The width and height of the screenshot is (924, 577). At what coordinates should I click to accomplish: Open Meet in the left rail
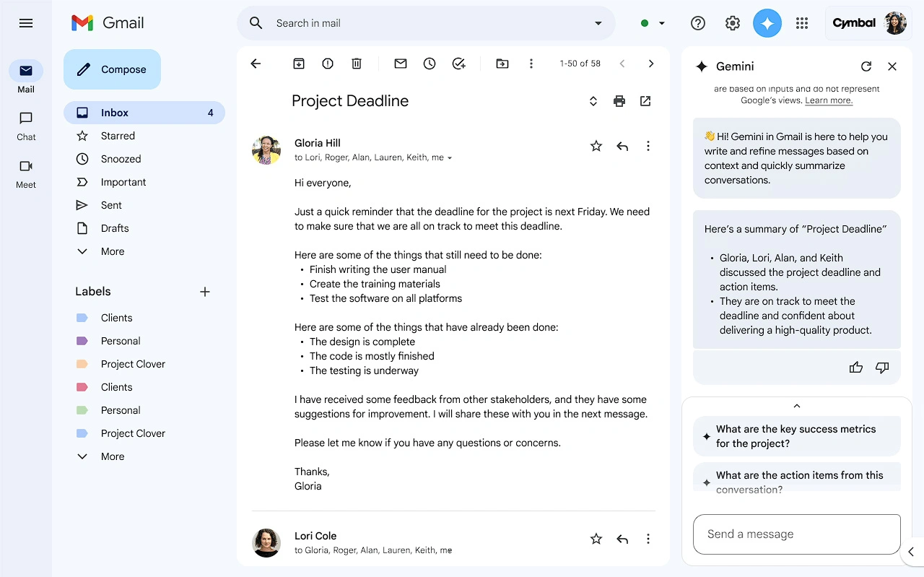point(26,173)
